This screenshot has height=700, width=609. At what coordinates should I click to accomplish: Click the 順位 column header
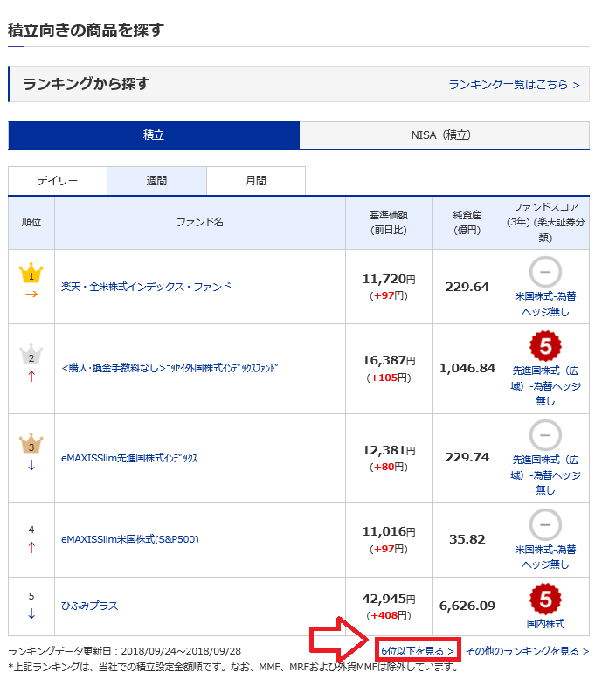[x=31, y=222]
